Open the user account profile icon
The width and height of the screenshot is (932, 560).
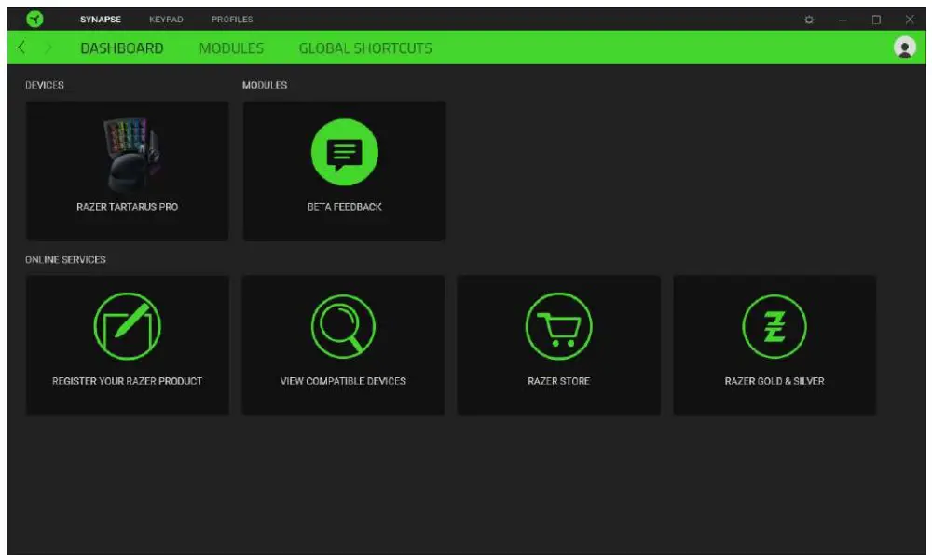click(904, 48)
